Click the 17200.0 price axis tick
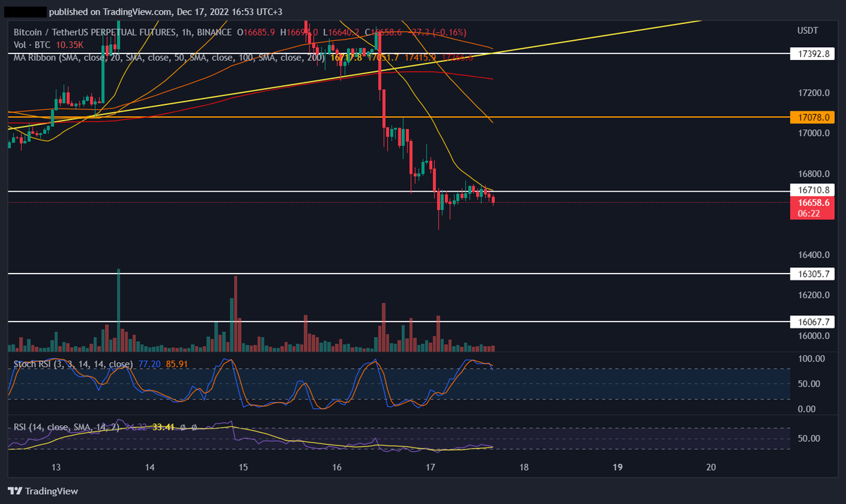 (x=814, y=93)
